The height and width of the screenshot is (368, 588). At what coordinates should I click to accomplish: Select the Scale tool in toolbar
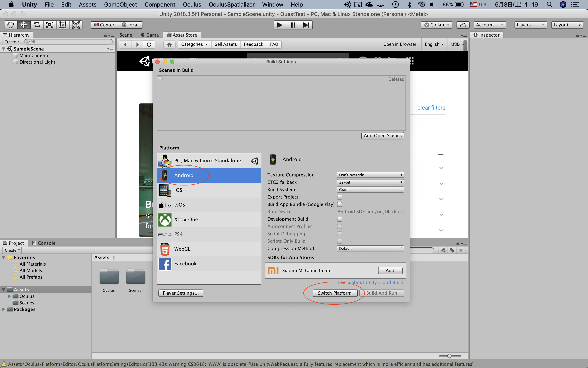[50, 25]
